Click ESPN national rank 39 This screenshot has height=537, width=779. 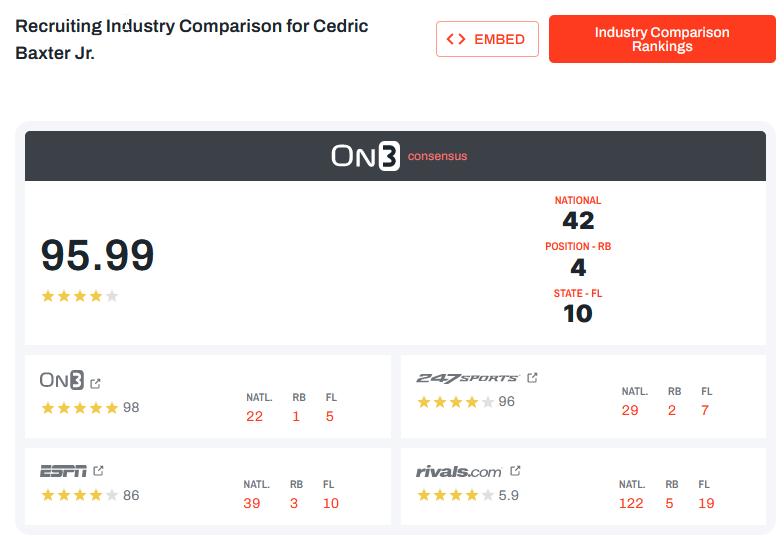click(252, 503)
